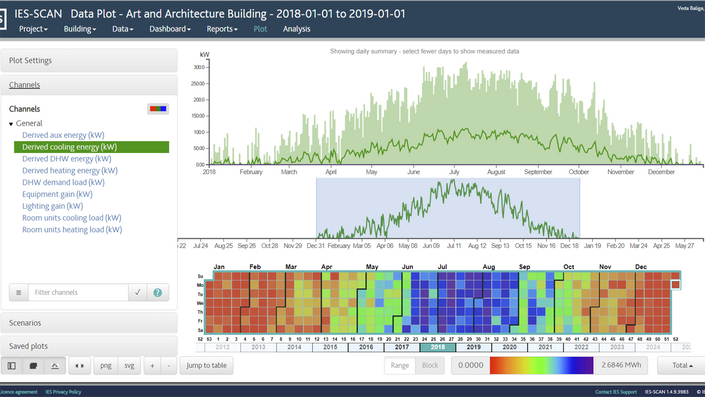This screenshot has height=397, width=705.
Task: Open the Dashboard dropdown menu
Action: click(170, 29)
